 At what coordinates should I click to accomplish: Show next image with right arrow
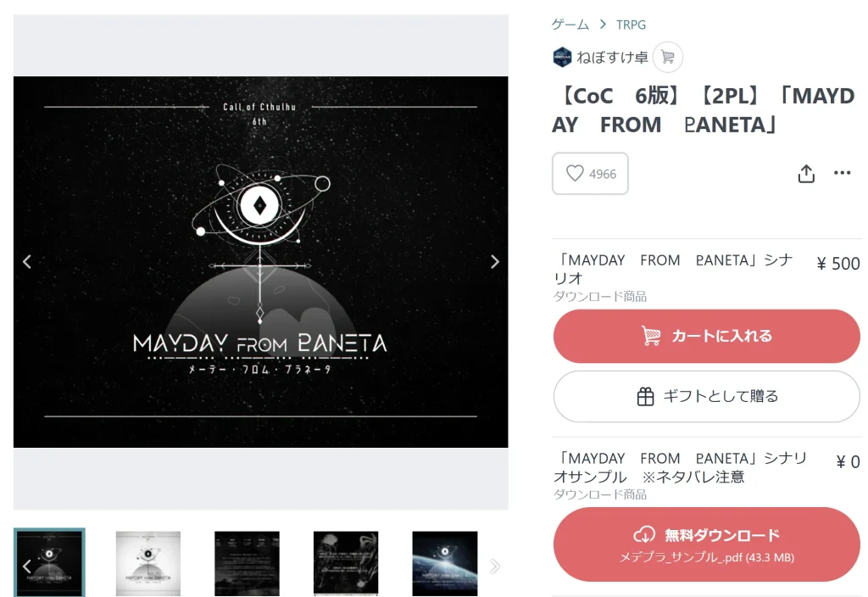(x=495, y=261)
